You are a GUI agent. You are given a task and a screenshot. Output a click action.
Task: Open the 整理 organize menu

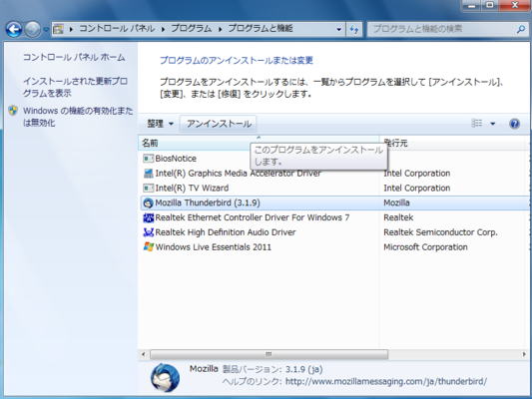[x=160, y=124]
